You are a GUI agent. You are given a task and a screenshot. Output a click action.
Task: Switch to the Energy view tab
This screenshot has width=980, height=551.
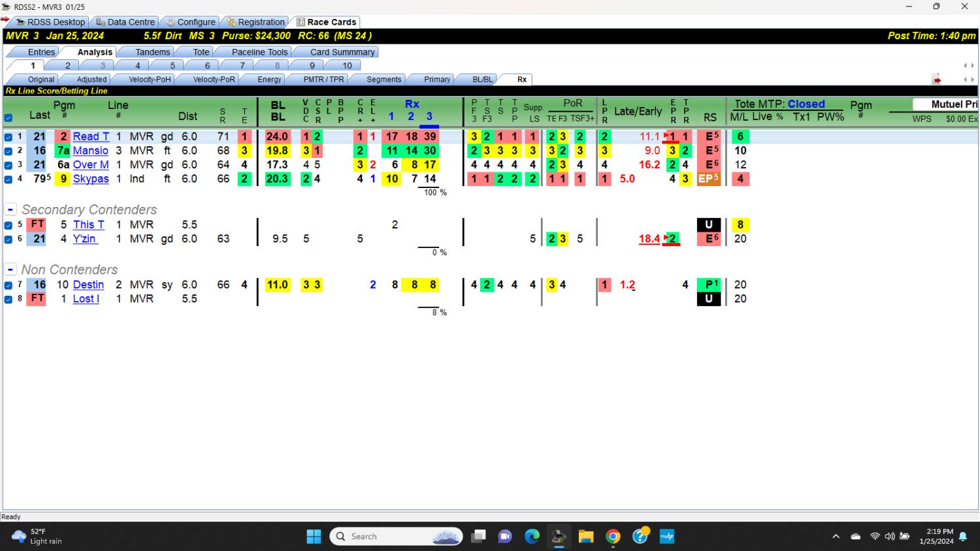tap(269, 80)
